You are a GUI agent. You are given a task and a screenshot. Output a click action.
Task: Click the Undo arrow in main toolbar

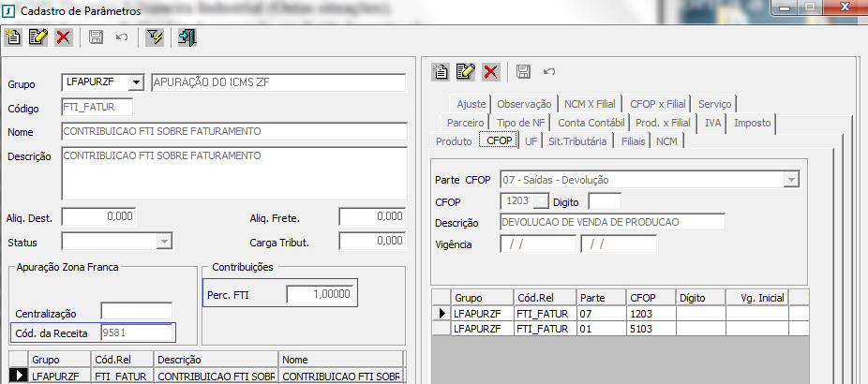coord(122,37)
